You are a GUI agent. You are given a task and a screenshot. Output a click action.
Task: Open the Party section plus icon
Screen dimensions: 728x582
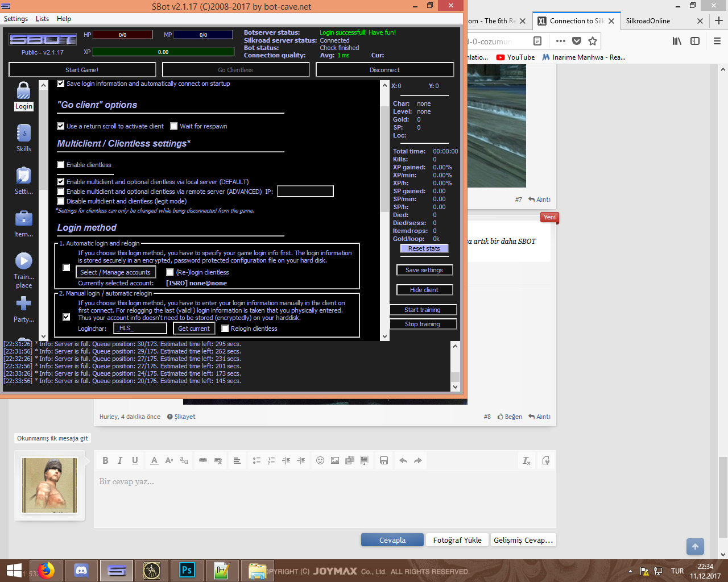click(23, 304)
